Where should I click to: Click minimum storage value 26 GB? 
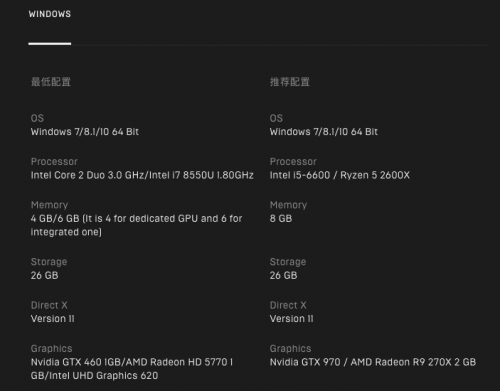(44, 275)
